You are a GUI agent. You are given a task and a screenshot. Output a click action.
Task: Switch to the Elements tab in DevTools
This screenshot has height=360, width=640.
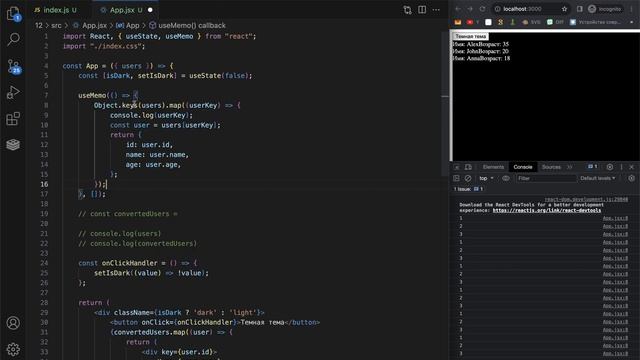click(493, 167)
